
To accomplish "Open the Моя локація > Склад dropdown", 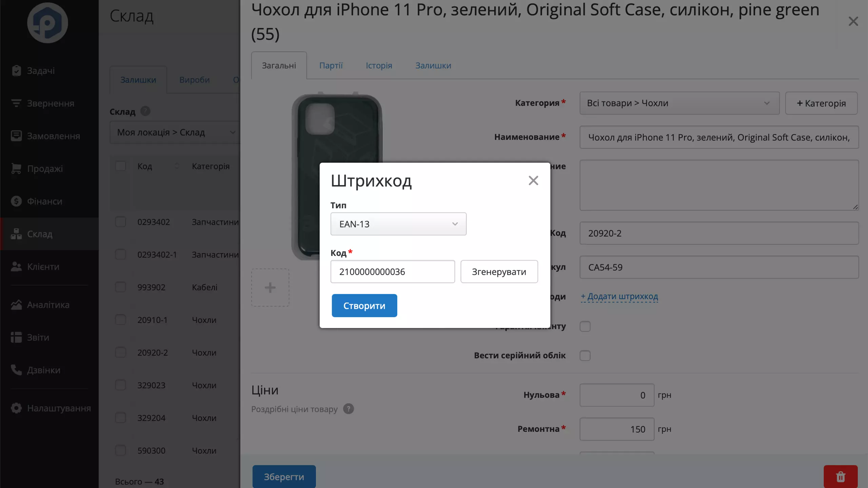I will (x=175, y=133).
